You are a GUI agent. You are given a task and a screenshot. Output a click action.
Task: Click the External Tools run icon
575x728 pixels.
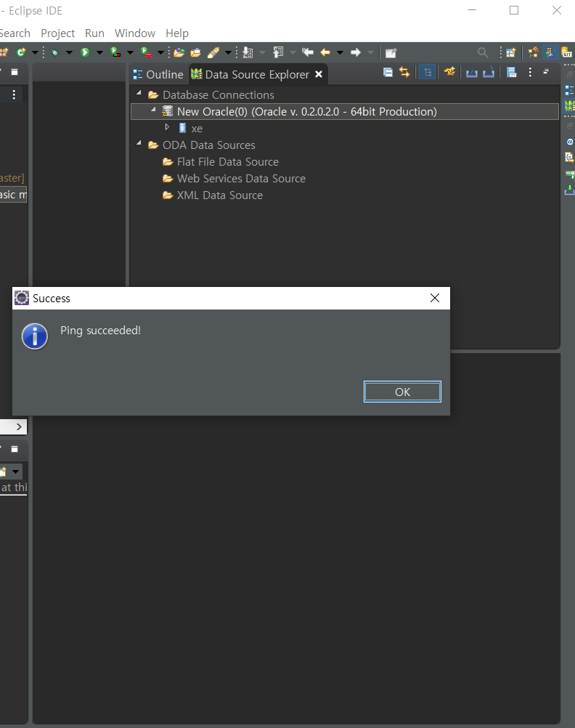point(146,52)
